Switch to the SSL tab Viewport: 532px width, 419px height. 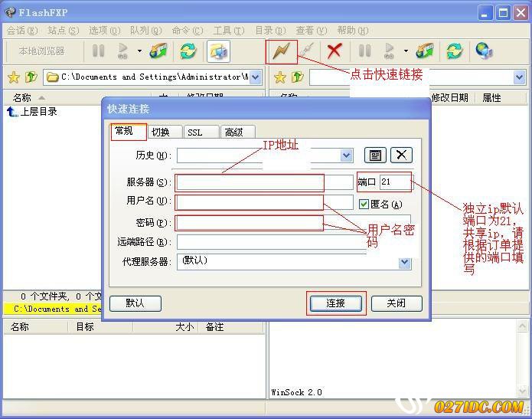tap(201, 132)
